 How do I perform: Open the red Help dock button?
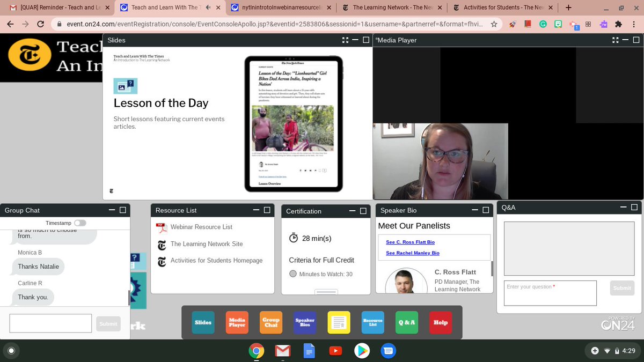[441, 322]
